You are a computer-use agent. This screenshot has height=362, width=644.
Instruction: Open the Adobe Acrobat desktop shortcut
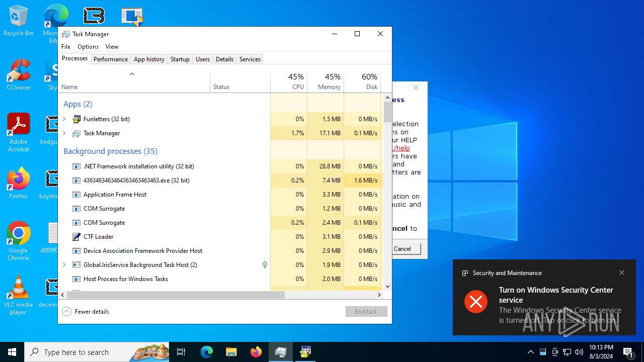tap(19, 133)
